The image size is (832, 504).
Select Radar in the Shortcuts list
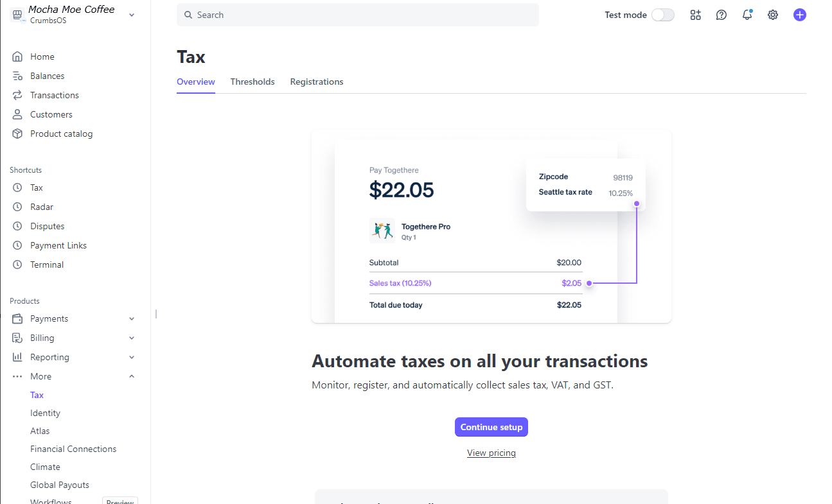coord(42,207)
